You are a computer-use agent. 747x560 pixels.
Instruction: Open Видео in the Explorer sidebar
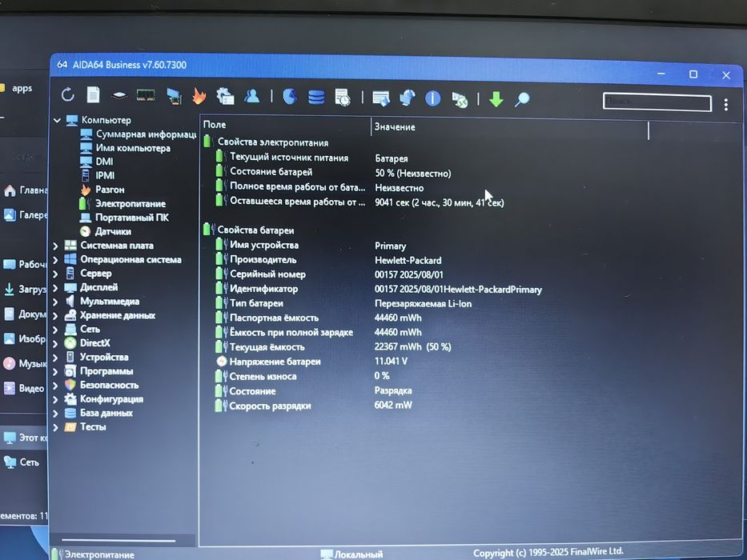[25, 388]
